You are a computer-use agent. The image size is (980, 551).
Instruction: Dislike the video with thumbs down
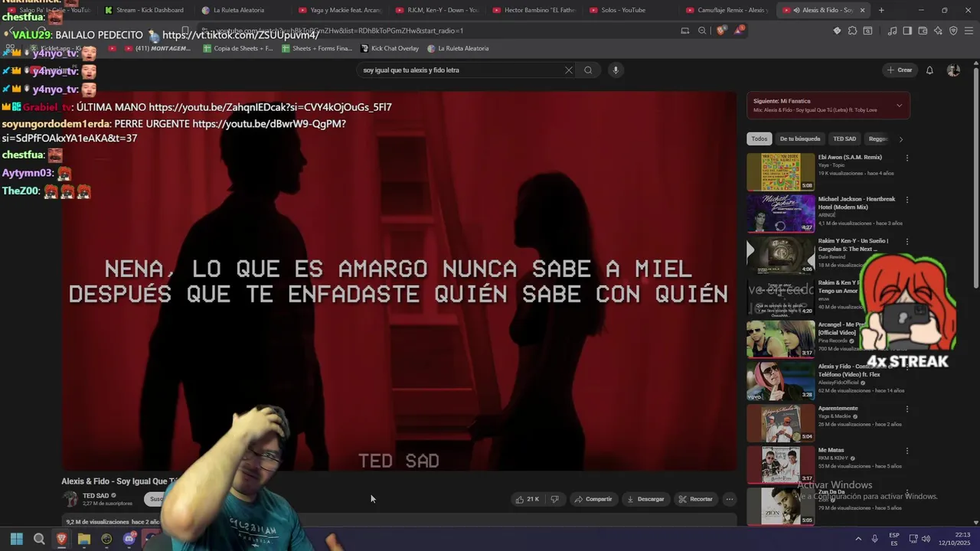pyautogui.click(x=555, y=499)
